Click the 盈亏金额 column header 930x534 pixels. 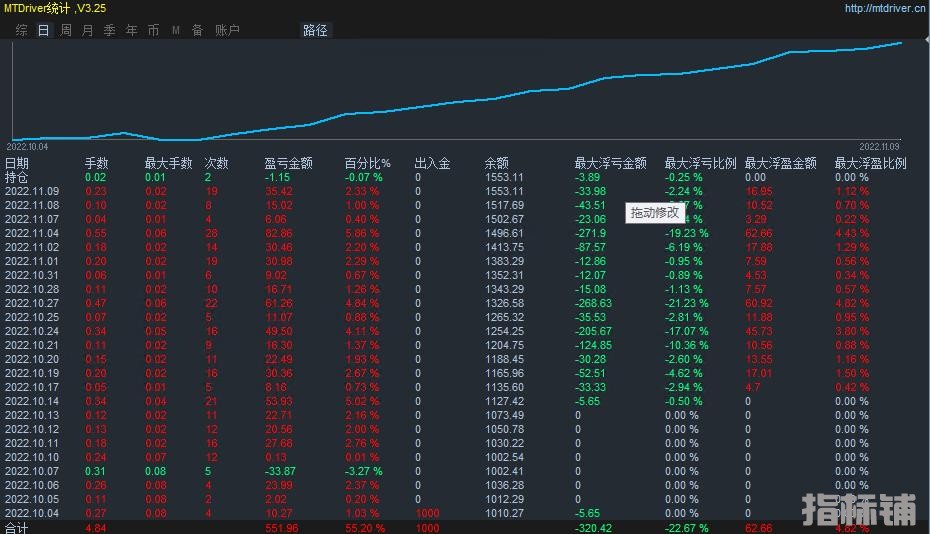288,163
